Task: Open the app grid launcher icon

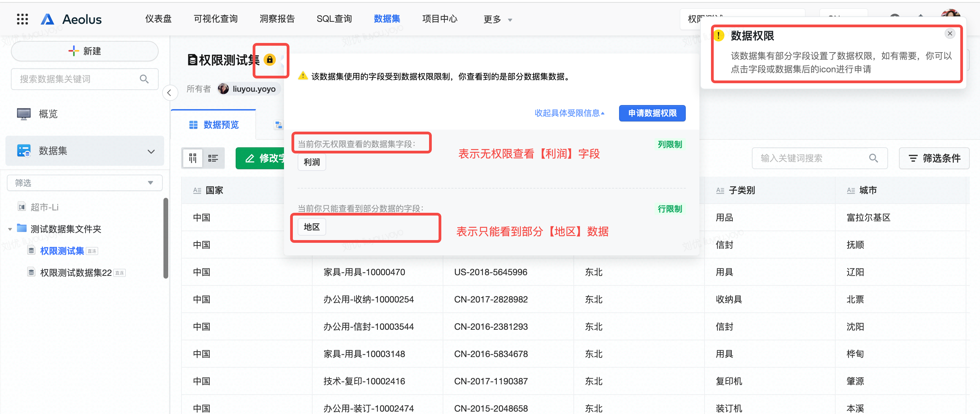Action: pyautogui.click(x=22, y=19)
